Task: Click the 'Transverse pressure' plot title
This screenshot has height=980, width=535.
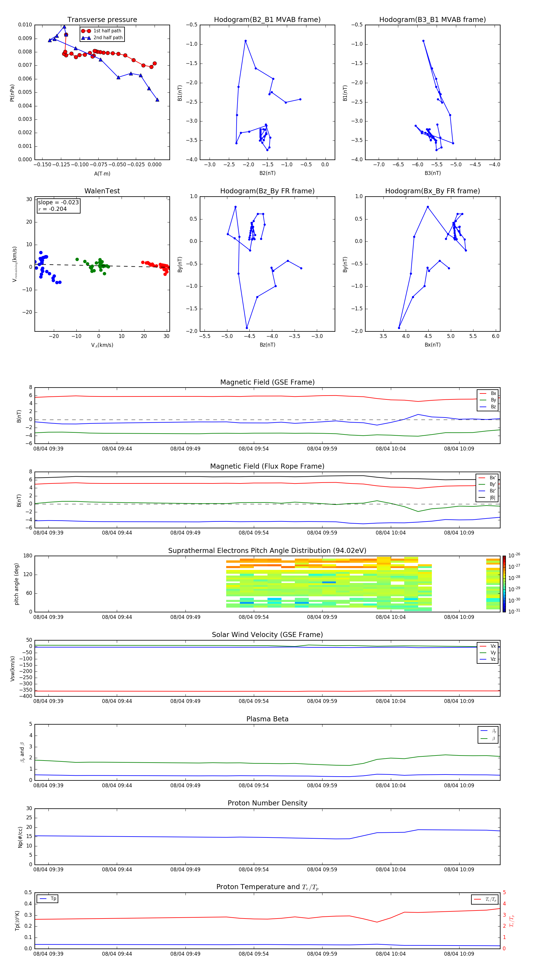Action: 102,20
